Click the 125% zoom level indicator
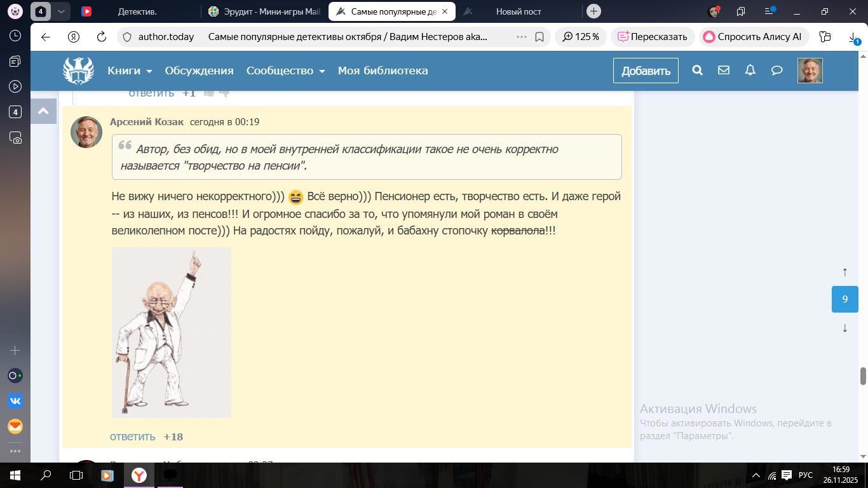The image size is (868, 488). click(x=580, y=37)
